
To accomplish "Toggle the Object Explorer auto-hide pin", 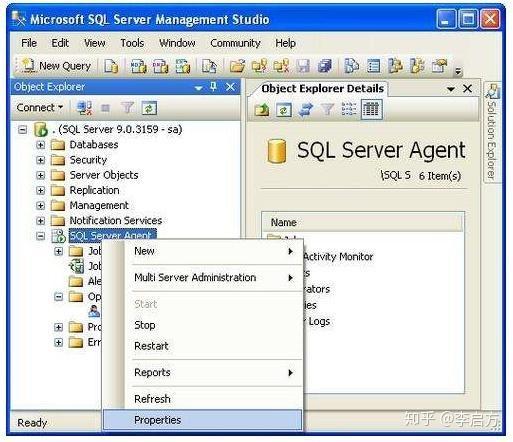I will (x=214, y=87).
